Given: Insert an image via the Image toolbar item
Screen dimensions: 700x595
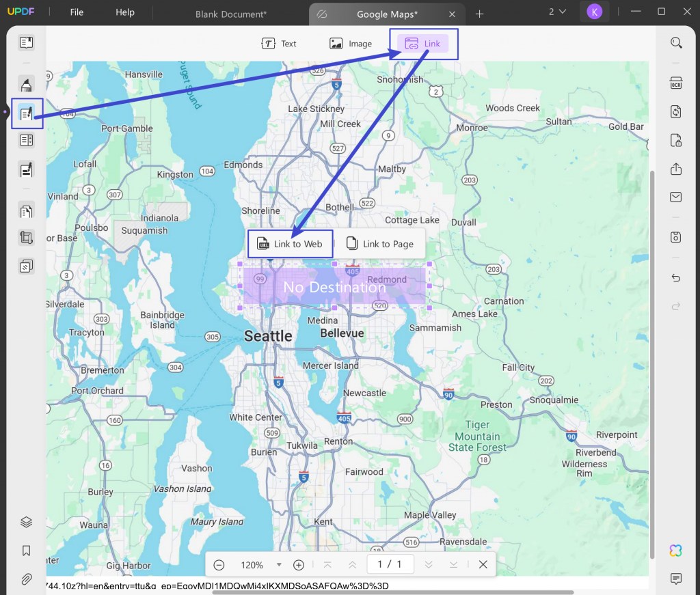Looking at the screenshot, I should [x=351, y=43].
